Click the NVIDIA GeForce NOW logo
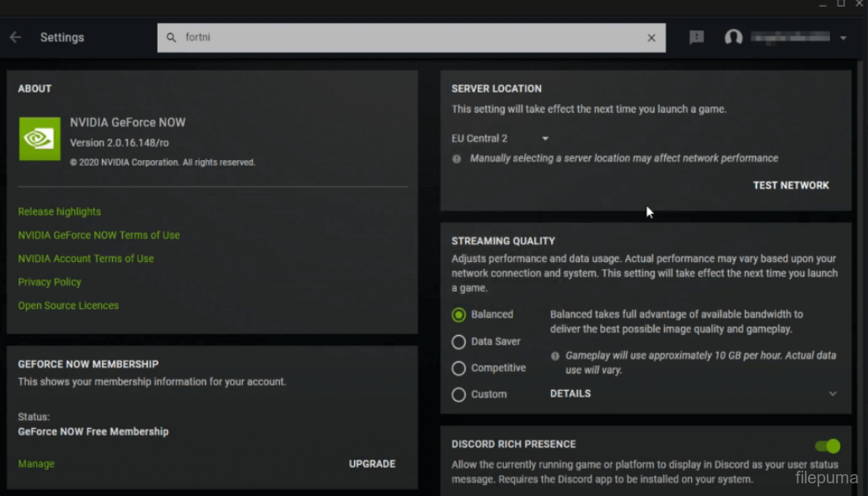Screen dimensions: 868x496 [x=40, y=139]
